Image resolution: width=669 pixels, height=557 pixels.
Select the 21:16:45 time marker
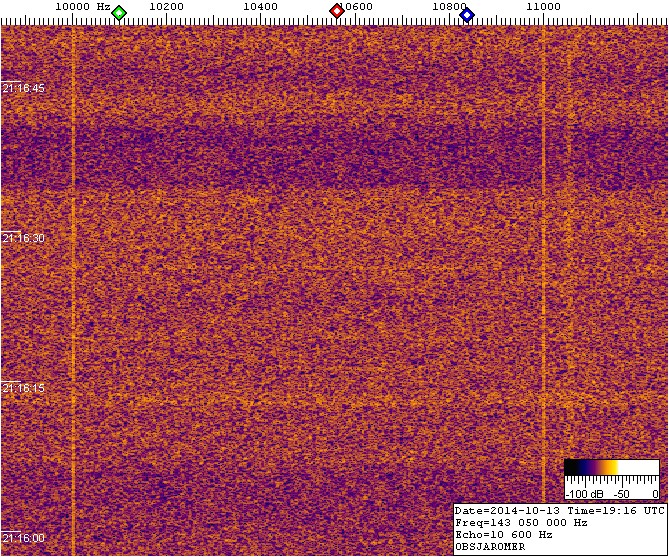[x=24, y=88]
